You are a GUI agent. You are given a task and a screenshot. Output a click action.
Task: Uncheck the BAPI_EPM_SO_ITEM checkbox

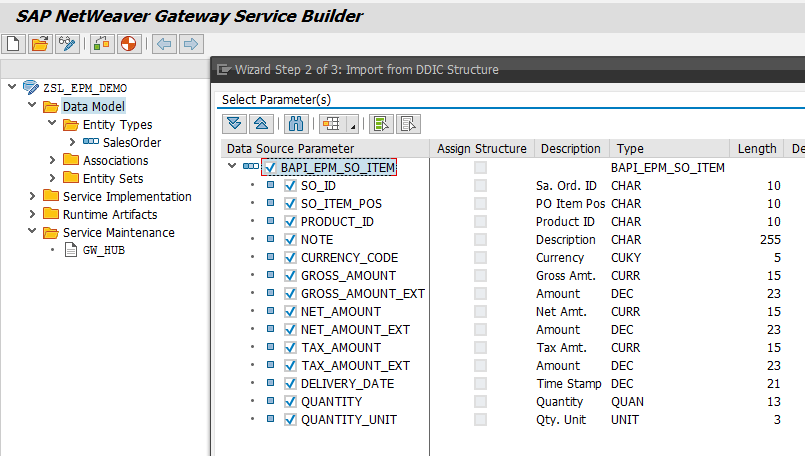pos(270,167)
